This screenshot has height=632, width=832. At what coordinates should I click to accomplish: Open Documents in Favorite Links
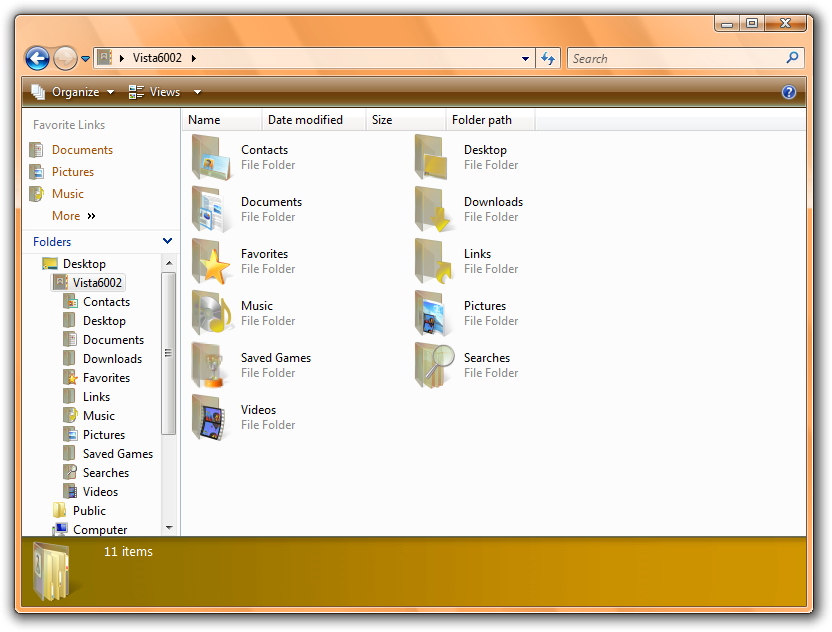81,150
